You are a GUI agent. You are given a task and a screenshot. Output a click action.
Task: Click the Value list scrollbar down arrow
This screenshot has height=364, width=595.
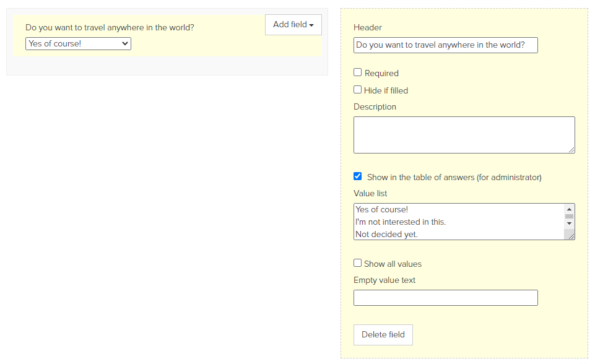[x=569, y=223]
